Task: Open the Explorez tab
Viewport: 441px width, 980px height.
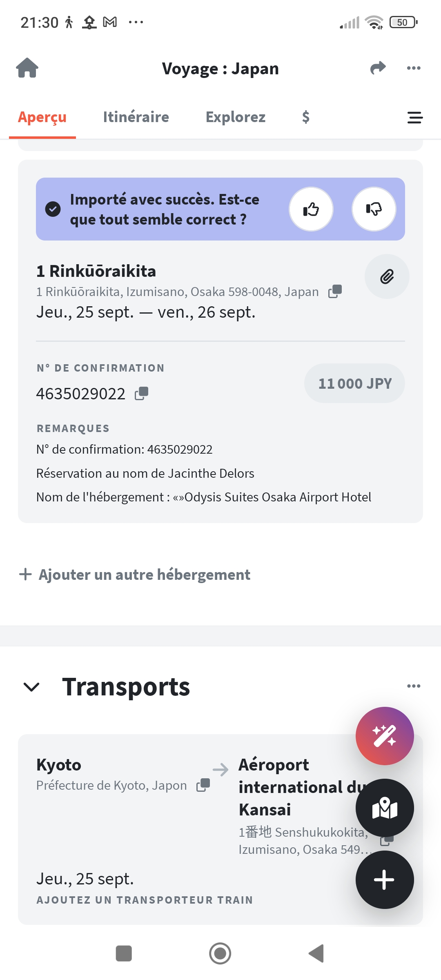Action: (x=236, y=117)
